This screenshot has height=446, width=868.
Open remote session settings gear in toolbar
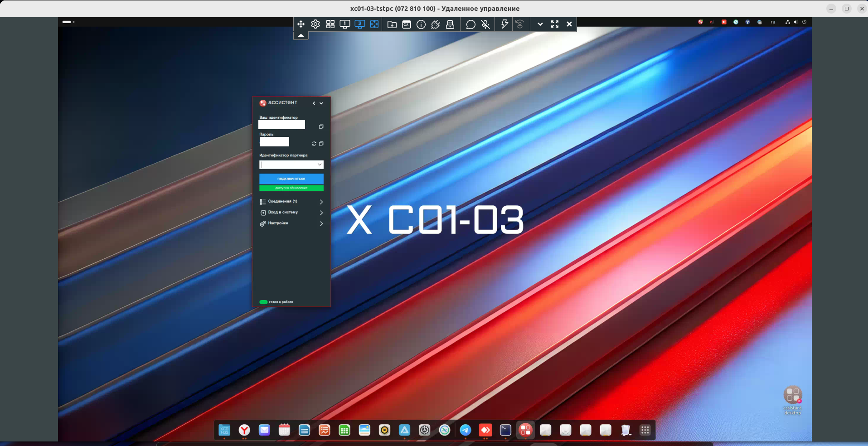click(x=315, y=24)
